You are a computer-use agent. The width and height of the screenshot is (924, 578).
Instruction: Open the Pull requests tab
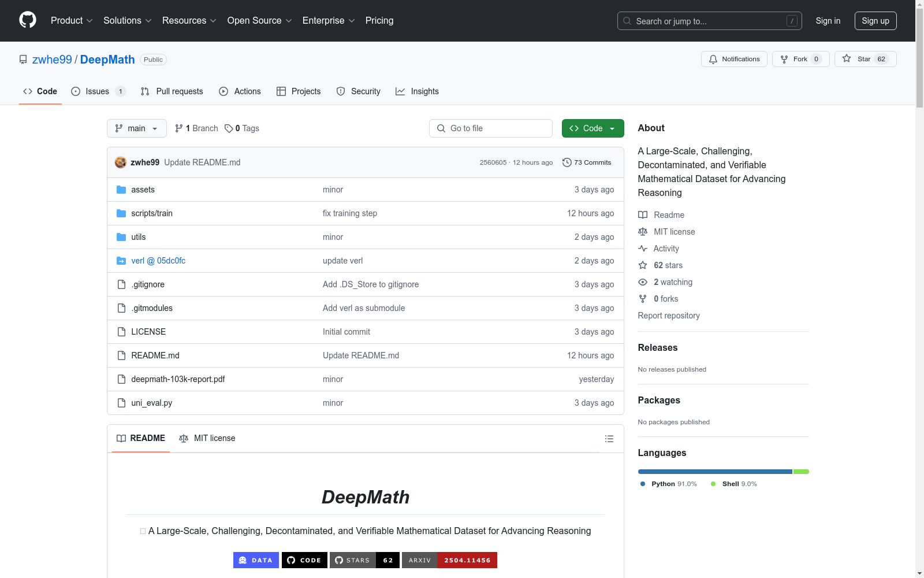coord(172,91)
